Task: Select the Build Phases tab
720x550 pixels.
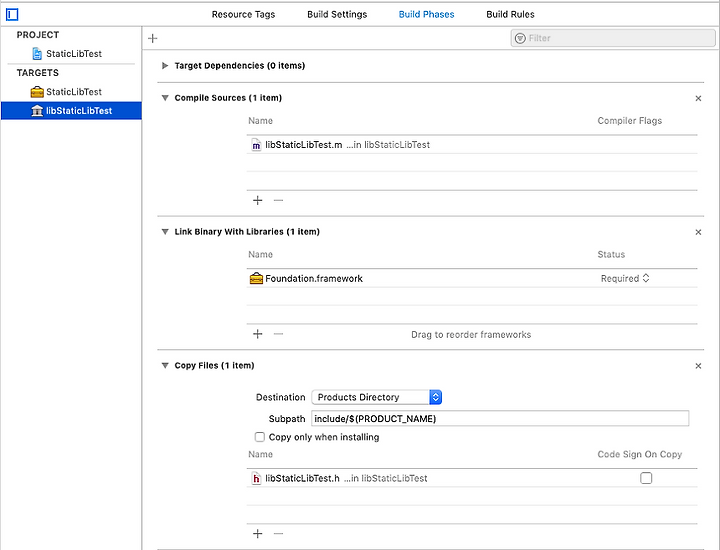Action: point(427,14)
